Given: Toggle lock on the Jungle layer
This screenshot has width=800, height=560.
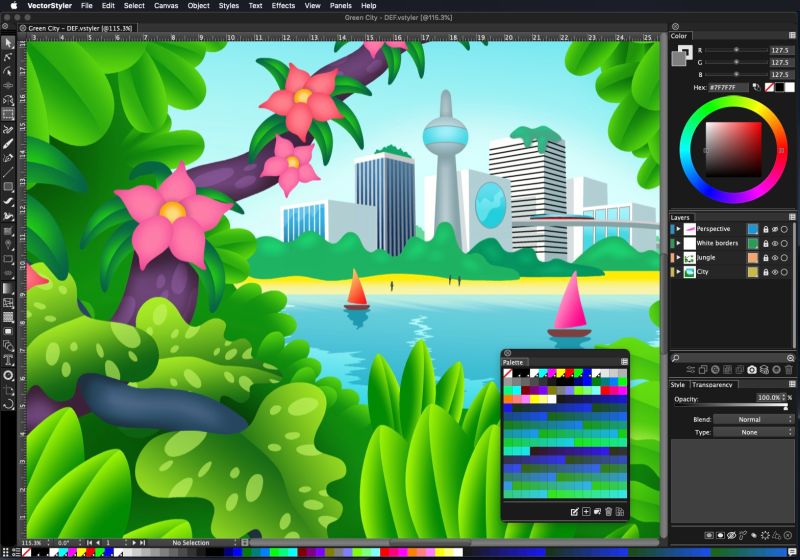Looking at the screenshot, I should [765, 258].
